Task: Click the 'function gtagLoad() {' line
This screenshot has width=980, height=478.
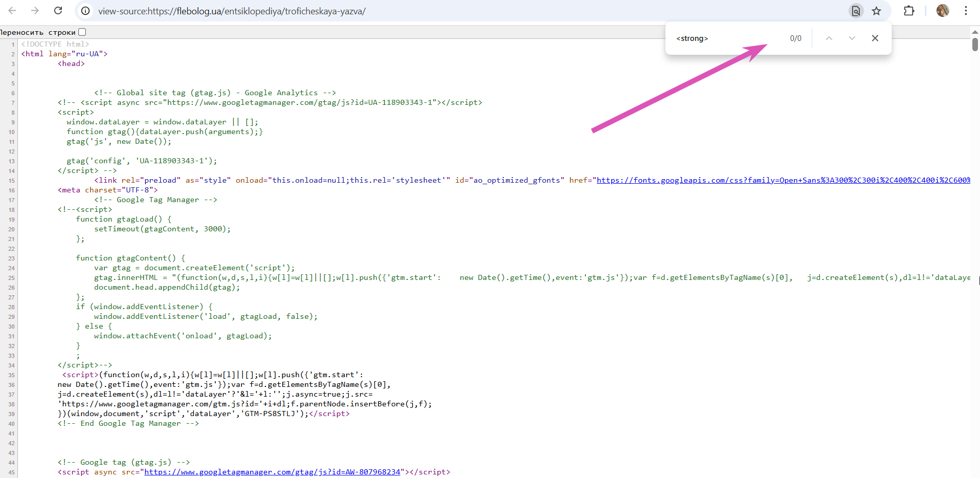Action: [x=124, y=219]
